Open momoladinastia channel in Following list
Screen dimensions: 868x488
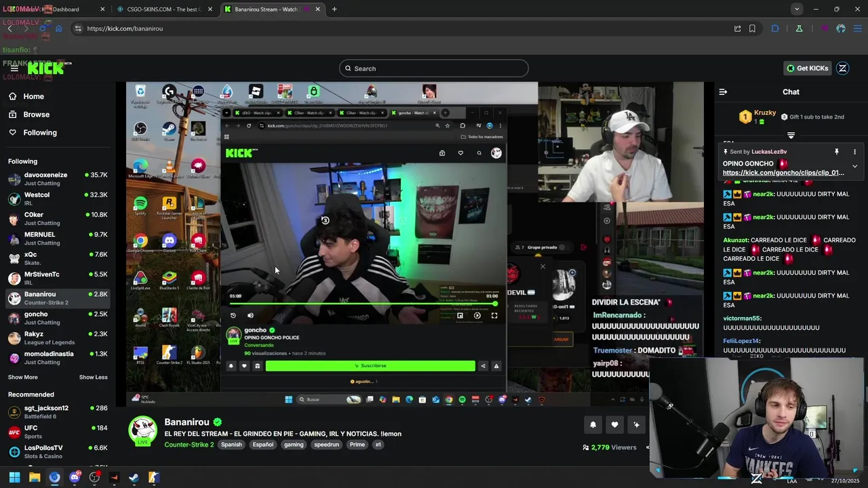point(58,358)
